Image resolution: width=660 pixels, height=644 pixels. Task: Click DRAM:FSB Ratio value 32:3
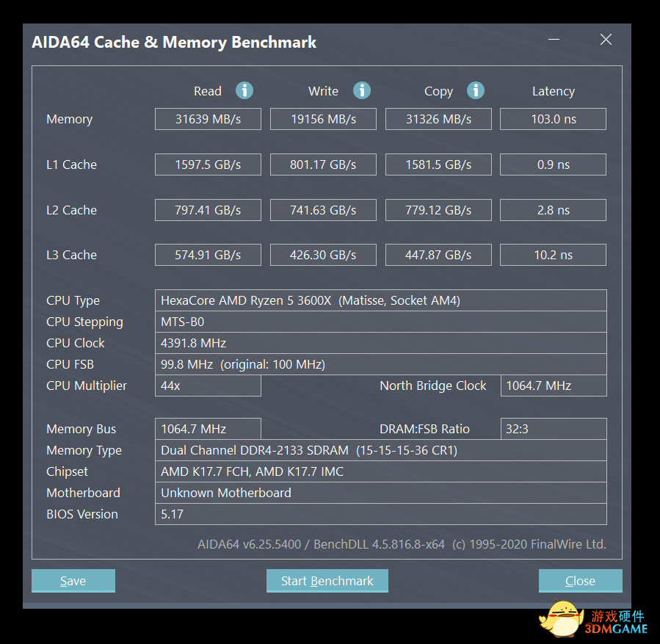(554, 429)
